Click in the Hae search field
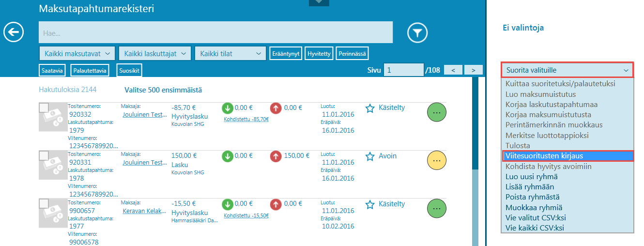The width and height of the screenshot is (644, 246). (x=215, y=33)
